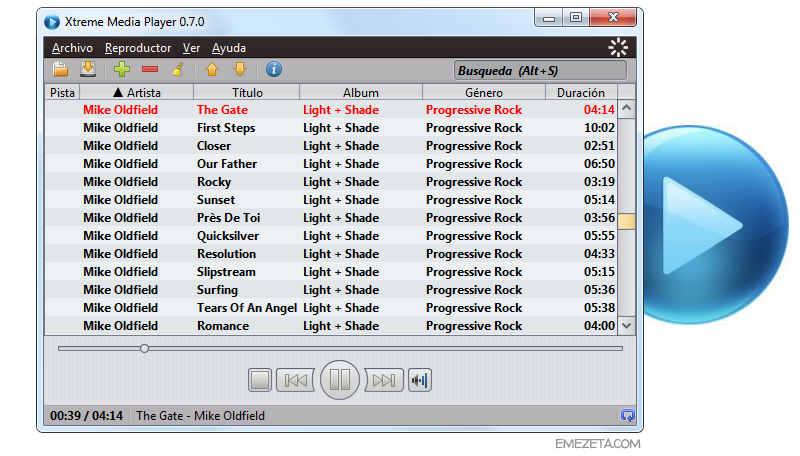Pause the current song
The height and width of the screenshot is (456, 800).
click(x=340, y=380)
